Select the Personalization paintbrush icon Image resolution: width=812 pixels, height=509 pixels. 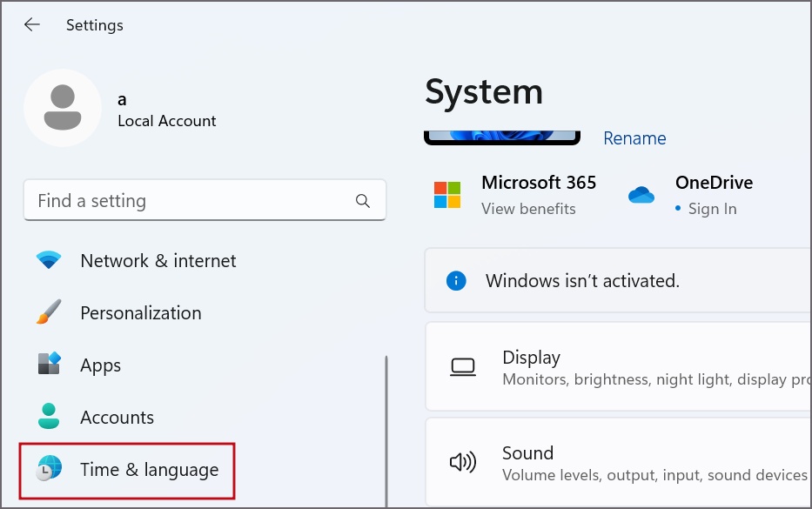click(49, 311)
